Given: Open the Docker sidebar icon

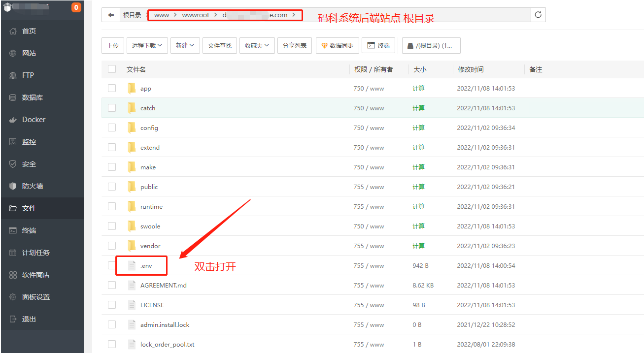Looking at the screenshot, I should (13, 120).
